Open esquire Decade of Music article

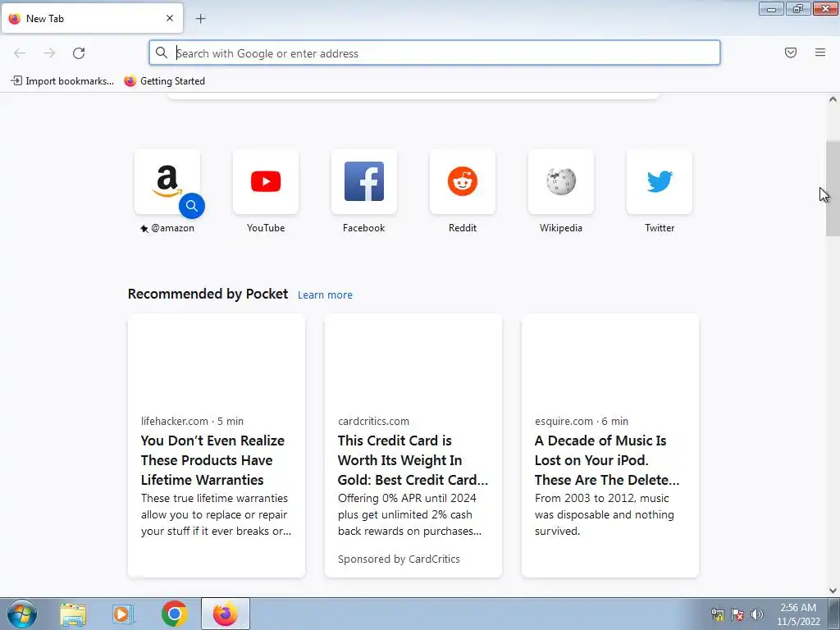tap(610, 445)
